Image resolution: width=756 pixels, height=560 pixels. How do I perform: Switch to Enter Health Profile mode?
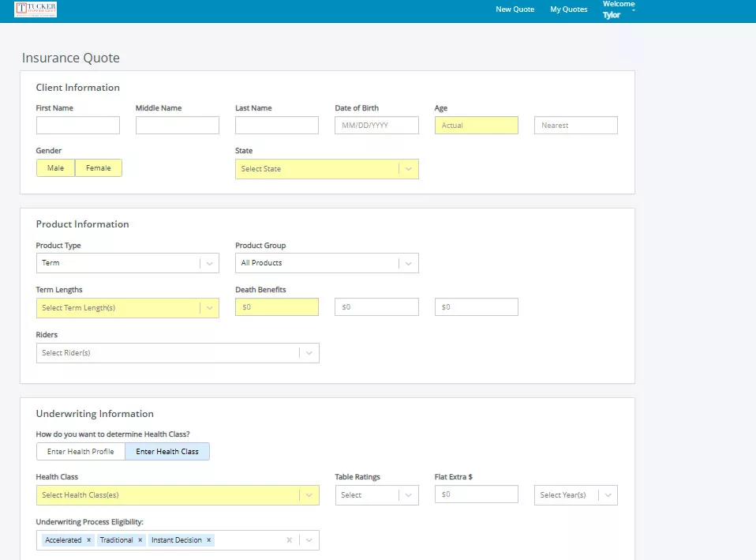point(80,452)
